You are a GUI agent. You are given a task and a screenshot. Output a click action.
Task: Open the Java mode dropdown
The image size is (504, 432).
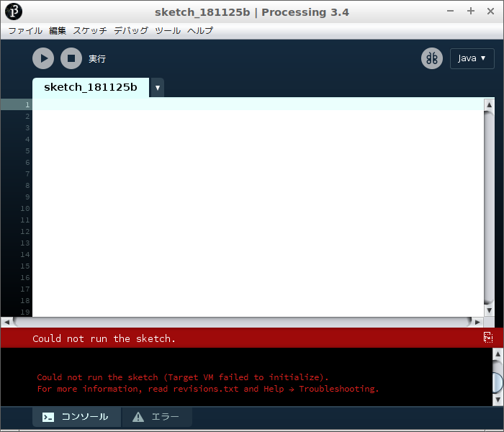click(472, 58)
